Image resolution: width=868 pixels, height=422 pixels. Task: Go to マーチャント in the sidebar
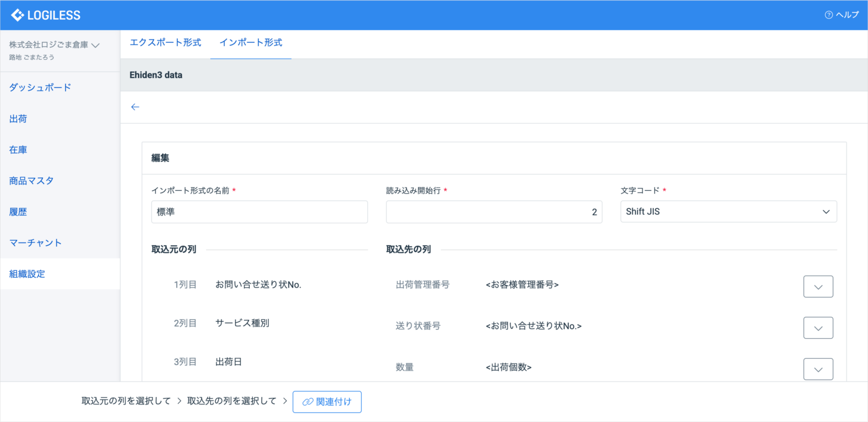(x=36, y=243)
